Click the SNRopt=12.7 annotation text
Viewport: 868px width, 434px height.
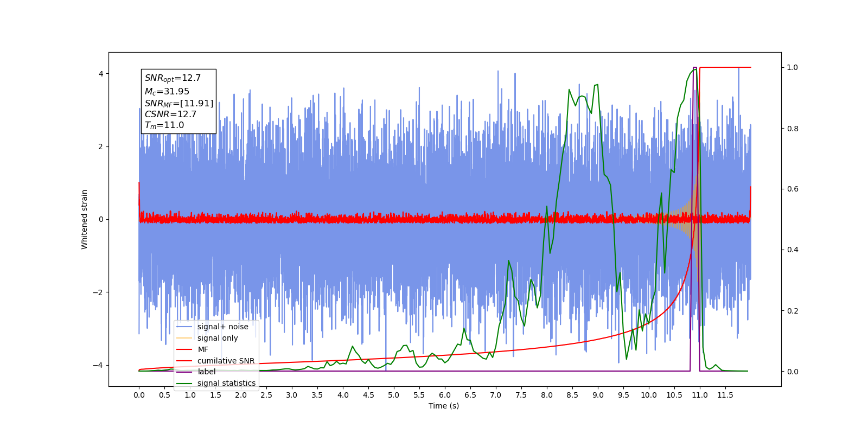click(x=173, y=78)
